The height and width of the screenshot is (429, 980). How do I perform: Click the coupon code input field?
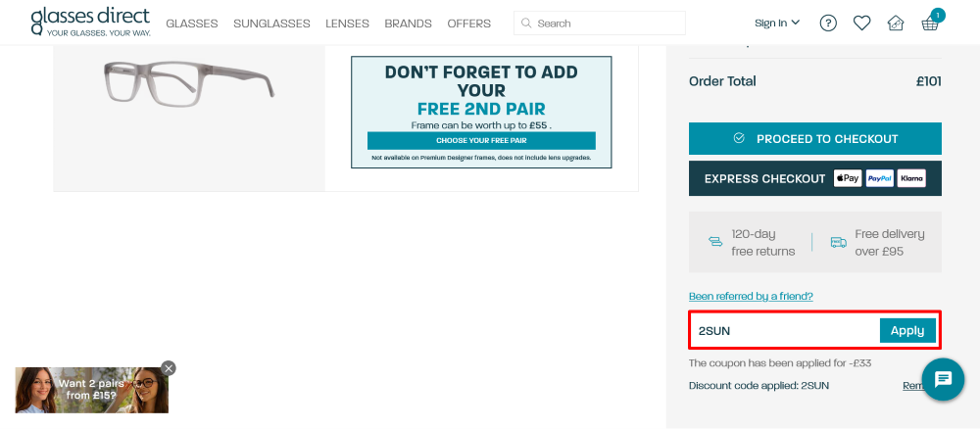(x=785, y=331)
